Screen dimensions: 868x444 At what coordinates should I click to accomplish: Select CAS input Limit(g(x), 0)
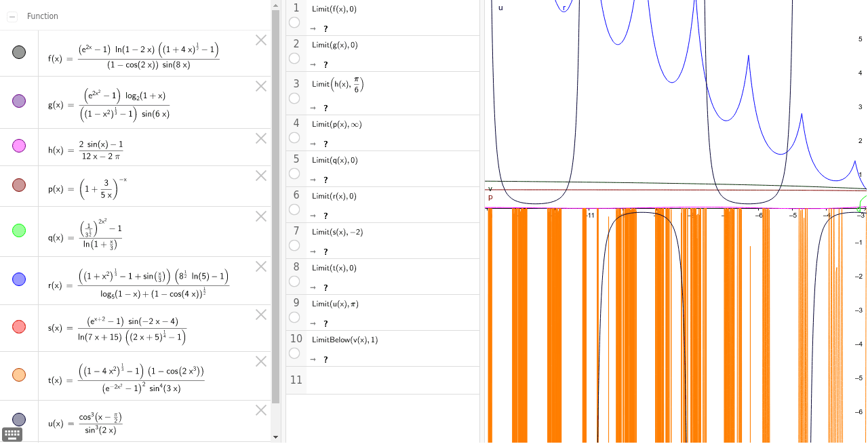[x=334, y=45]
